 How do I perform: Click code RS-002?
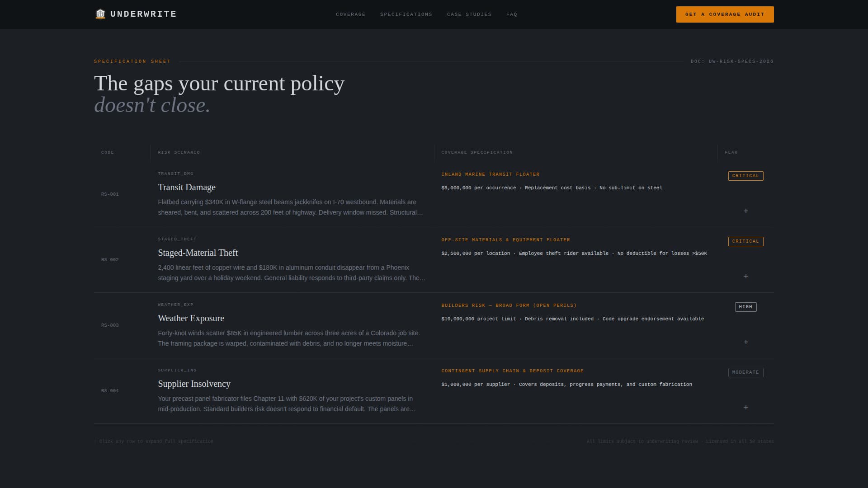pyautogui.click(x=110, y=260)
